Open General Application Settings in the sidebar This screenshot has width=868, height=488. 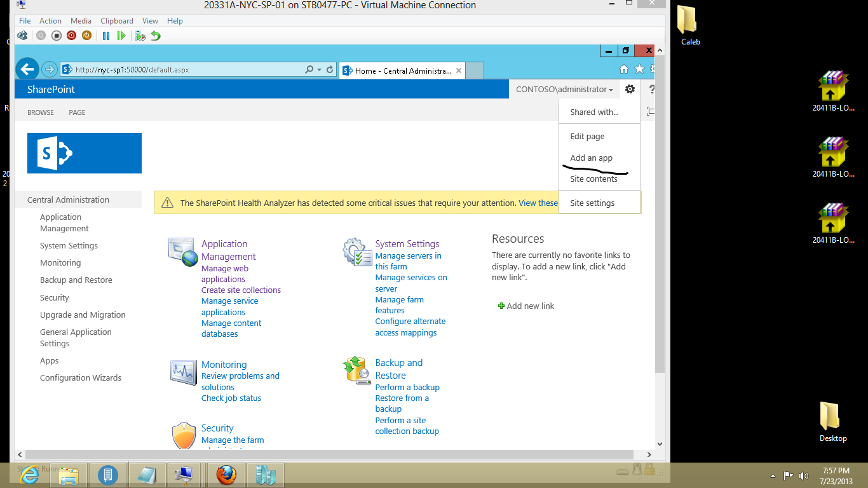pos(76,337)
